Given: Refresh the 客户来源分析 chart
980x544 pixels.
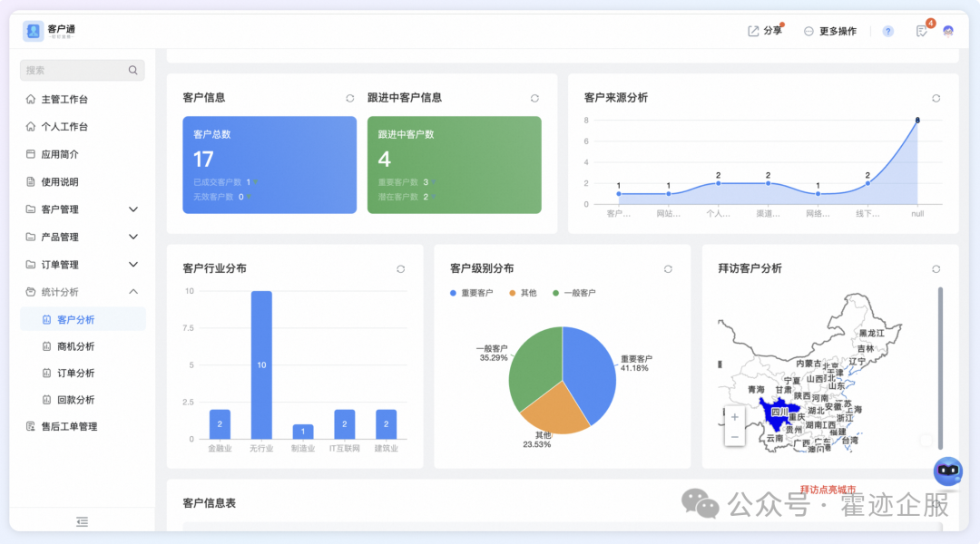Looking at the screenshot, I should pyautogui.click(x=936, y=98).
